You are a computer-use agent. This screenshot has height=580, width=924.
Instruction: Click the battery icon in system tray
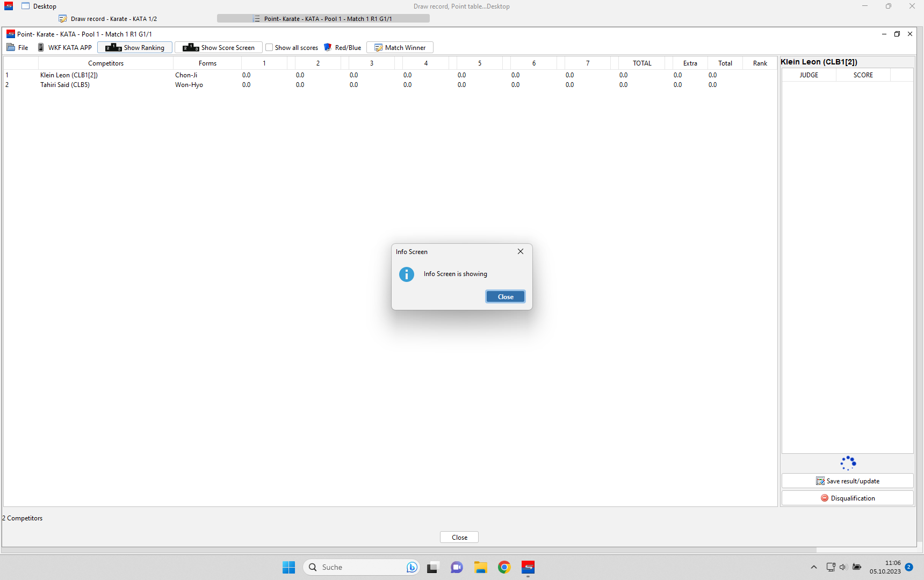pyautogui.click(x=857, y=567)
